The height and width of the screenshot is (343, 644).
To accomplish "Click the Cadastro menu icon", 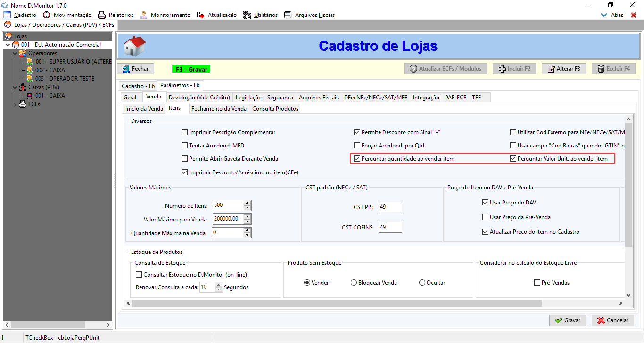I will pyautogui.click(x=7, y=15).
